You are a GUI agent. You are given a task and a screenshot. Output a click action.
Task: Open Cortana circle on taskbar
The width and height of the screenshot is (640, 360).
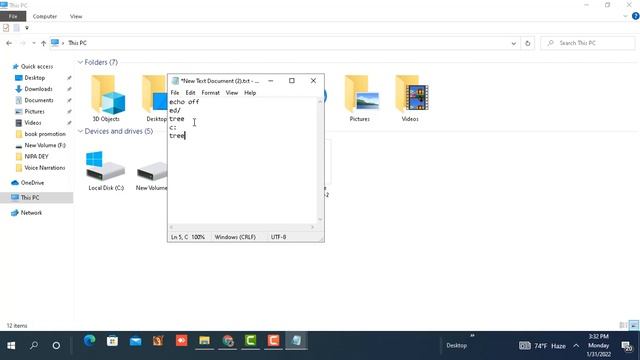pos(56,345)
